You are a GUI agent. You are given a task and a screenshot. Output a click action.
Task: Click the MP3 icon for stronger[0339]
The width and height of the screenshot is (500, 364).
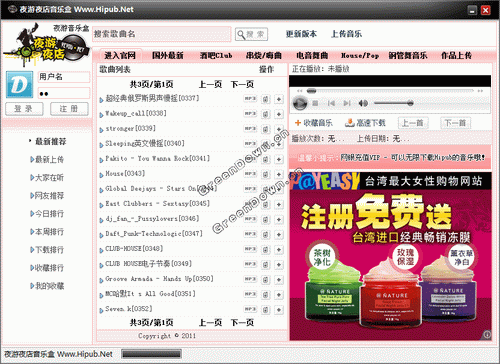250,129
